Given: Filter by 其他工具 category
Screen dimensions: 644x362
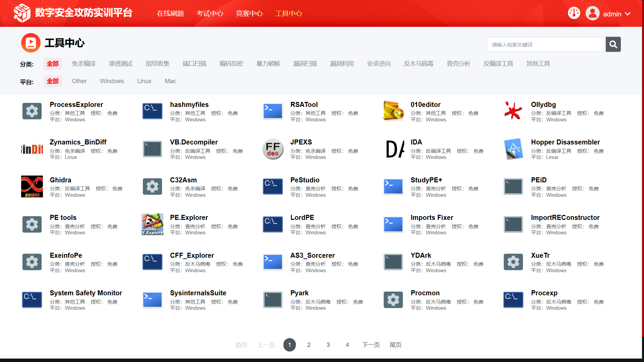Looking at the screenshot, I should point(538,64).
